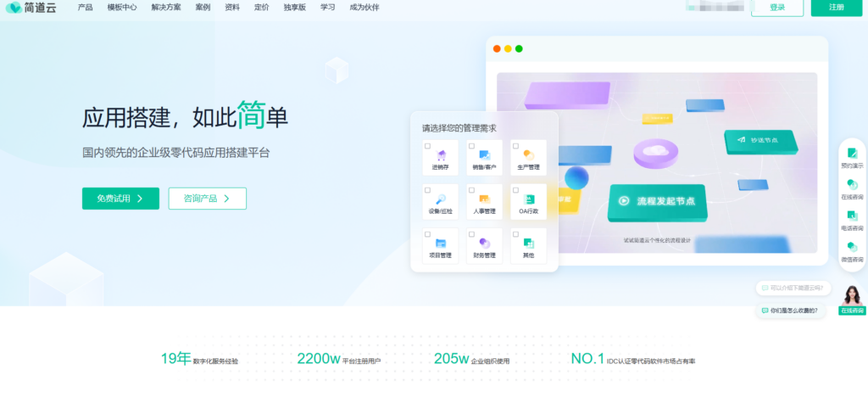Click the 微信咨询 sidebar icon

click(x=852, y=247)
